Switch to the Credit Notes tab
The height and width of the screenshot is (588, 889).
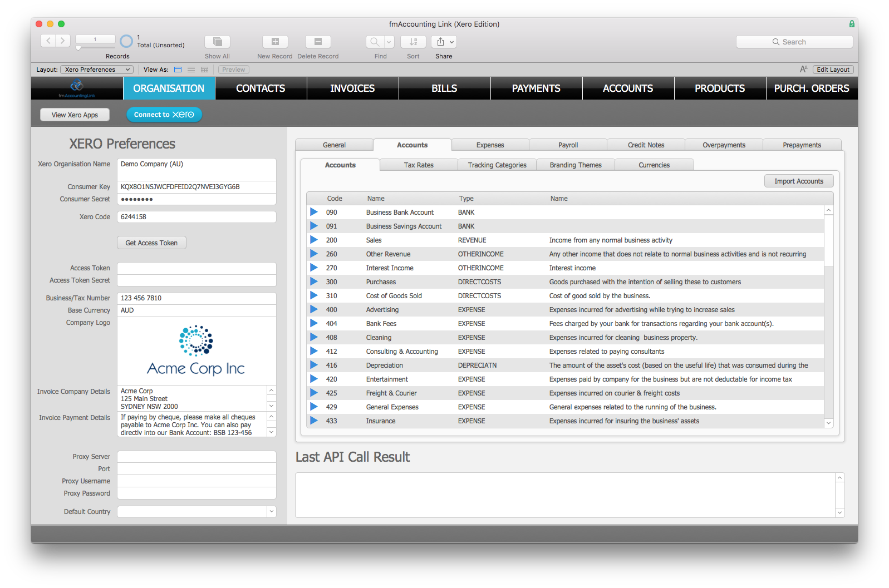[646, 145]
